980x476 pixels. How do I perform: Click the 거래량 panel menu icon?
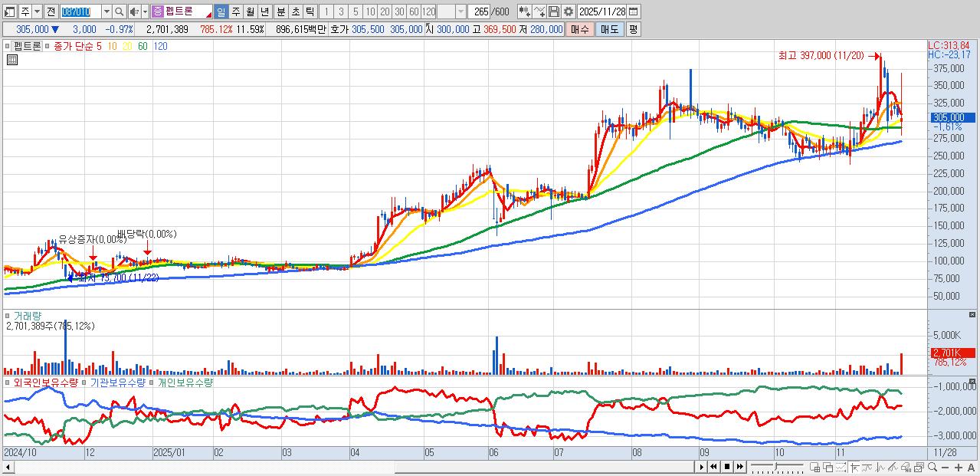(8, 315)
